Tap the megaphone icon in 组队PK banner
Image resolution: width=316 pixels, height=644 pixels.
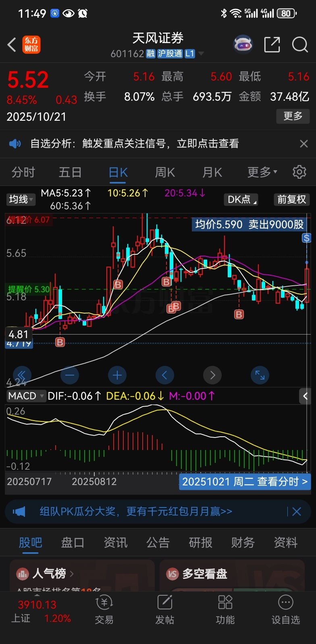point(19,512)
